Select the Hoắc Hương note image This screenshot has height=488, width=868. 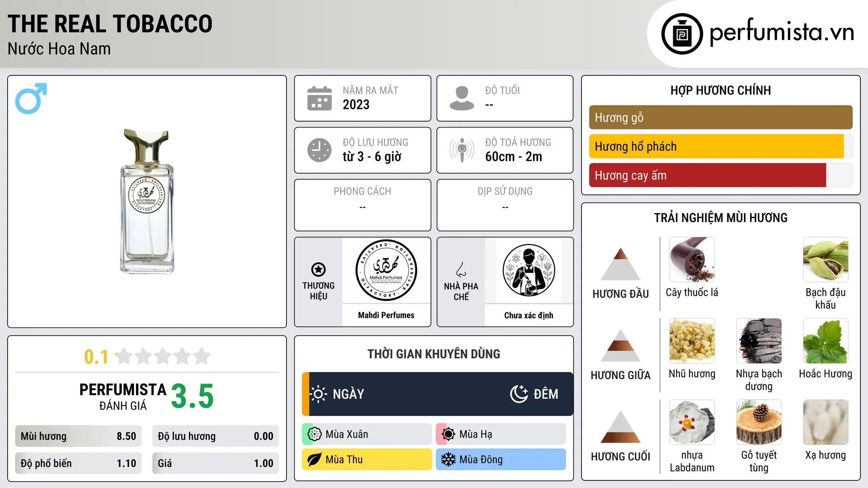click(826, 341)
